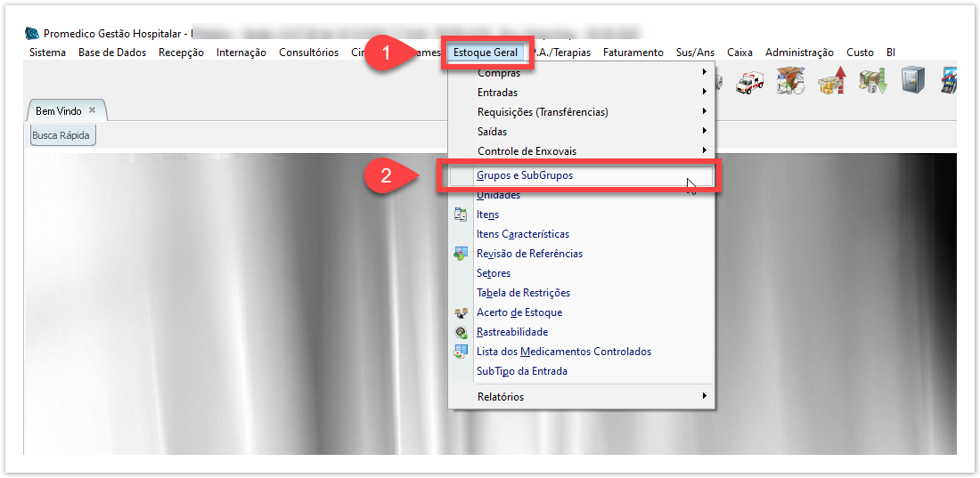980x478 pixels.
Task: Close the Bem Vindo tab
Action: coord(92,110)
